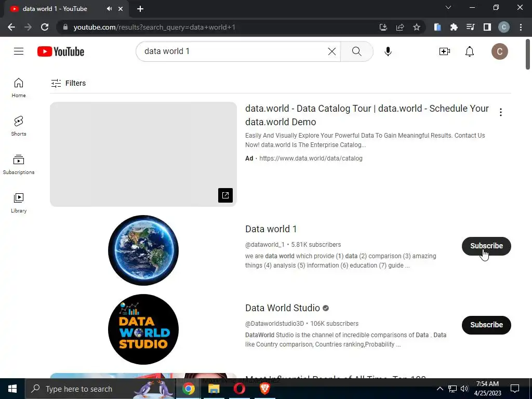Open the Filters option
Viewport: 532px width, 399px height.
tap(68, 83)
